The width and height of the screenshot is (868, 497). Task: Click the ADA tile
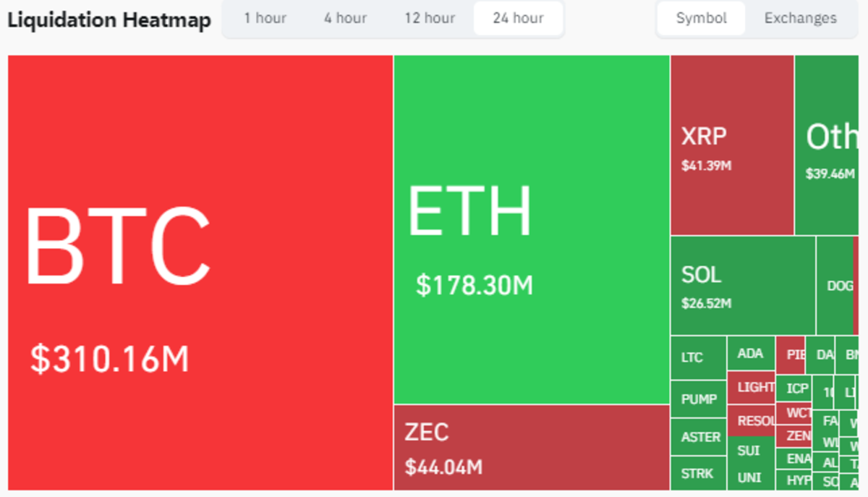click(x=752, y=353)
